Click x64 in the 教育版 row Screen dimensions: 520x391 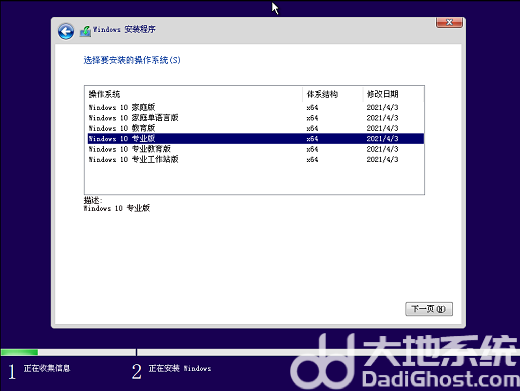[x=312, y=128]
